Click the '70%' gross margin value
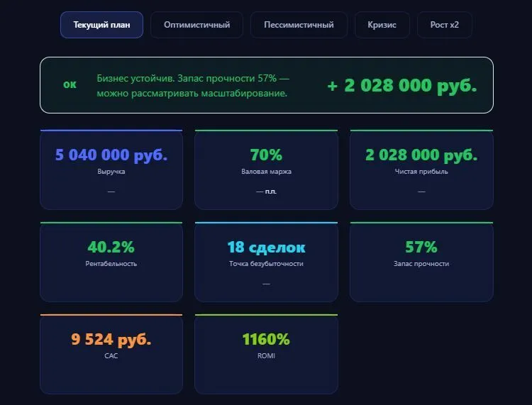This screenshot has width=532, height=405. [266, 155]
